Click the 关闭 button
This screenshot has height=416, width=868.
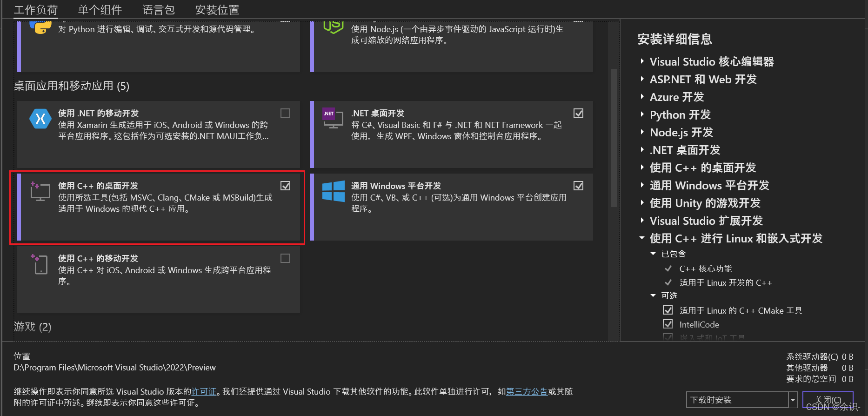[x=828, y=400]
